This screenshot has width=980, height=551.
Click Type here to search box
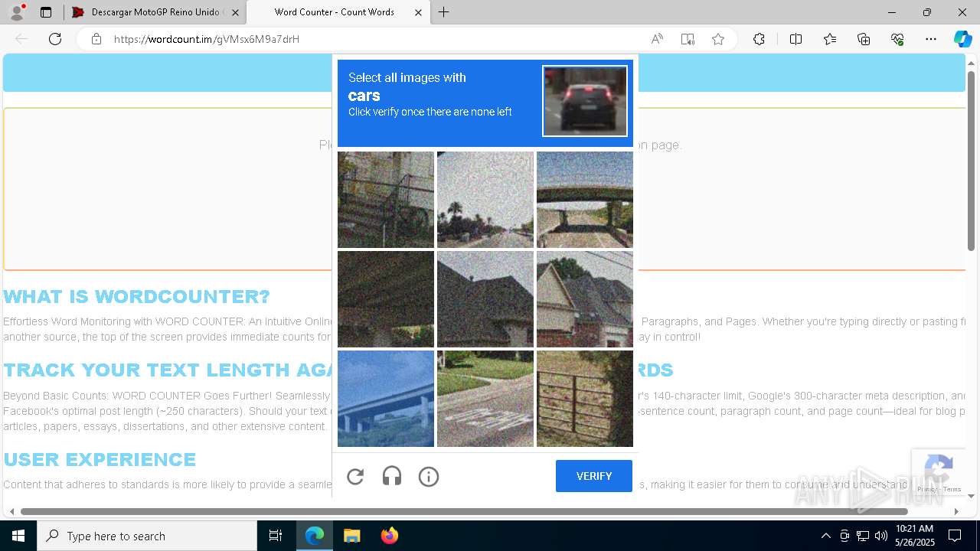click(x=147, y=536)
